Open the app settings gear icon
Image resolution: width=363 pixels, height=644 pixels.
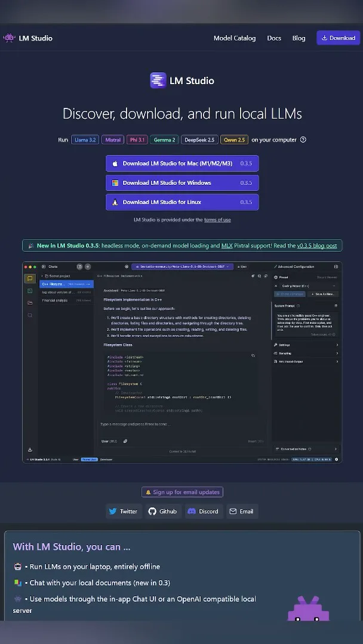[336, 459]
